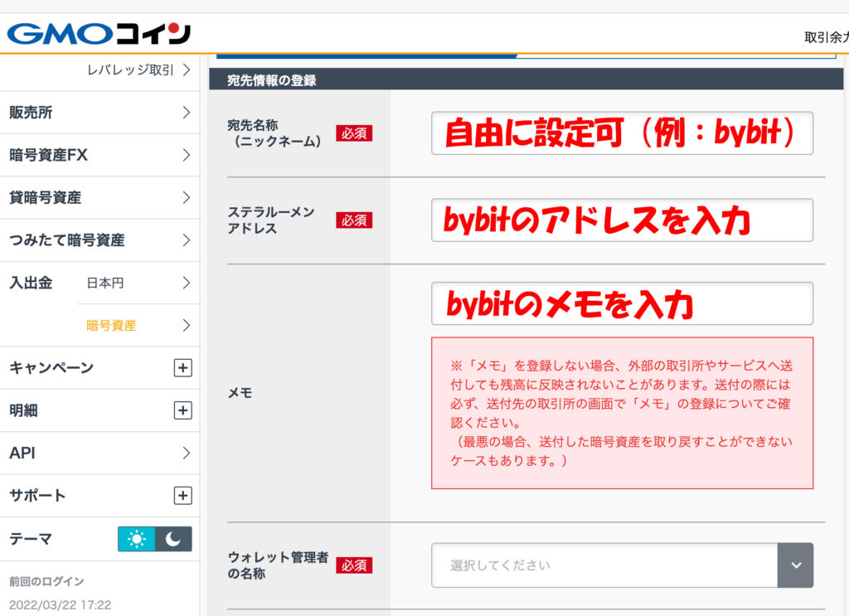849x616 pixels.
Task: Click the chevron beside API
Action: tap(187, 453)
